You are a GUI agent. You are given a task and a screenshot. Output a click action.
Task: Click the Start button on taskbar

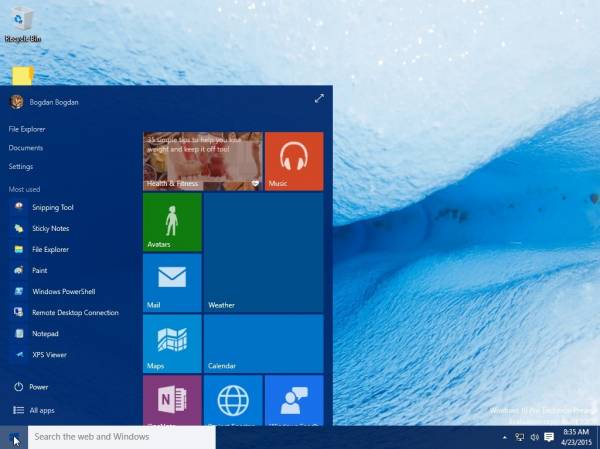[14, 437]
